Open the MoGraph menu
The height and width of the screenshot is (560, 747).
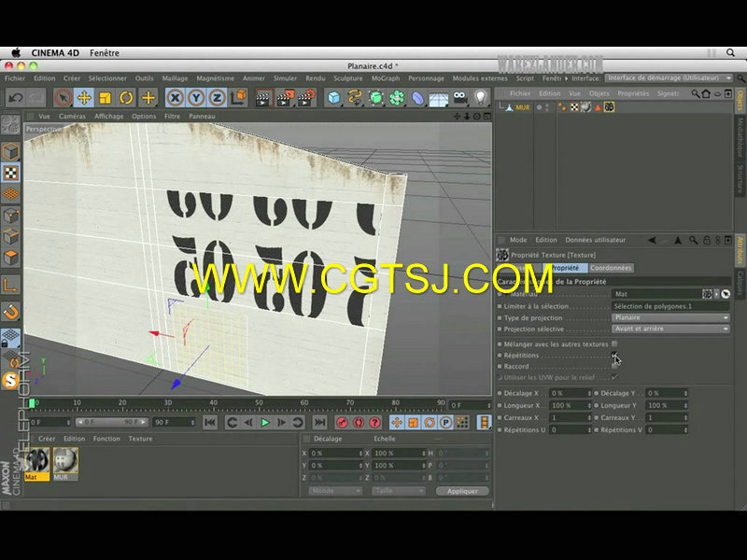click(386, 78)
